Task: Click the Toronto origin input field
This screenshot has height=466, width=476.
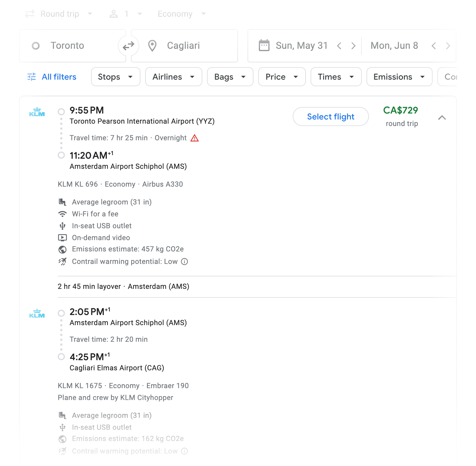Action: (x=72, y=46)
